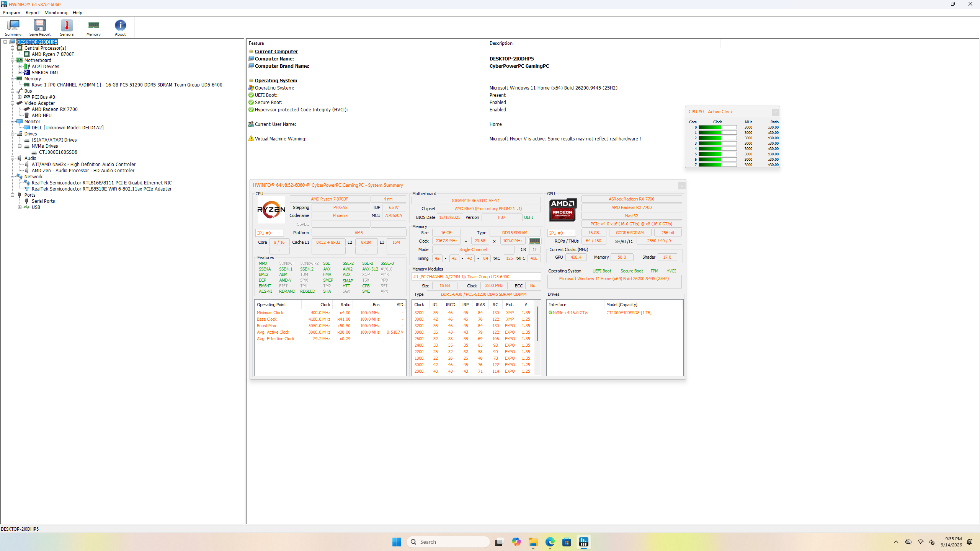This screenshot has height=551, width=980.
Task: Open the CPU #0 selector dropdown
Action: (x=269, y=233)
